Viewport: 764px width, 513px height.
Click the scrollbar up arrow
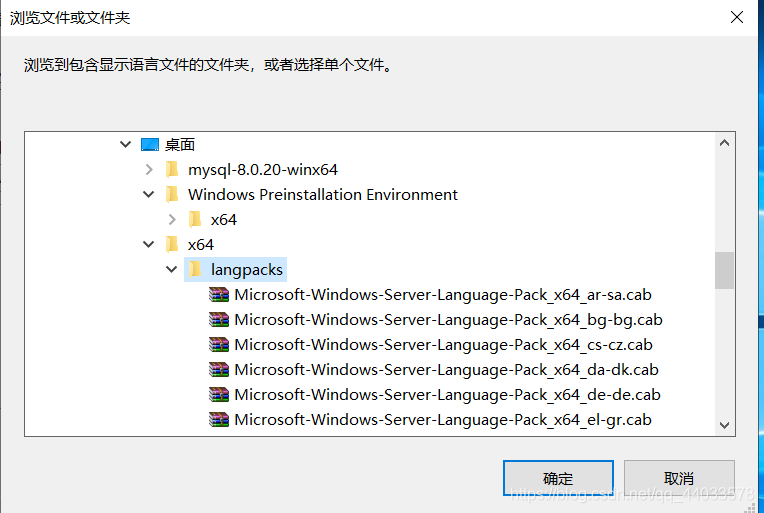[x=725, y=143]
